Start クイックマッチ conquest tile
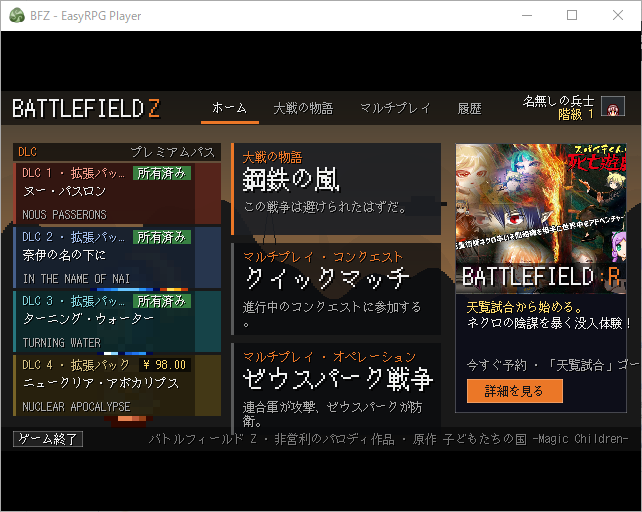This screenshot has height=512, width=642. [336, 289]
